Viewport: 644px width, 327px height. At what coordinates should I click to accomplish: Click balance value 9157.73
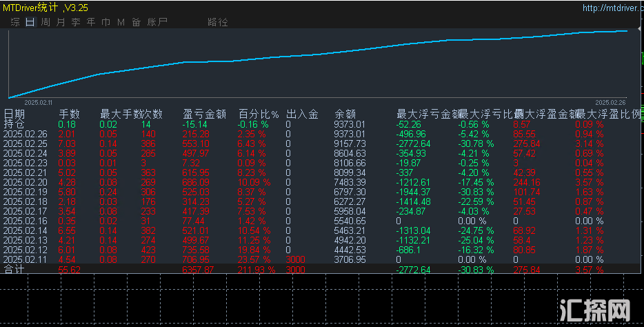pyautogui.click(x=350, y=143)
